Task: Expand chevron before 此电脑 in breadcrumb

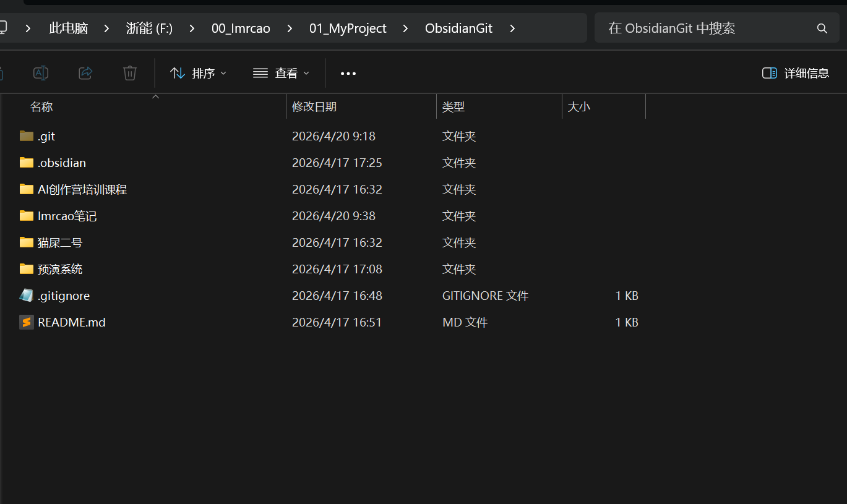Action: (29, 28)
